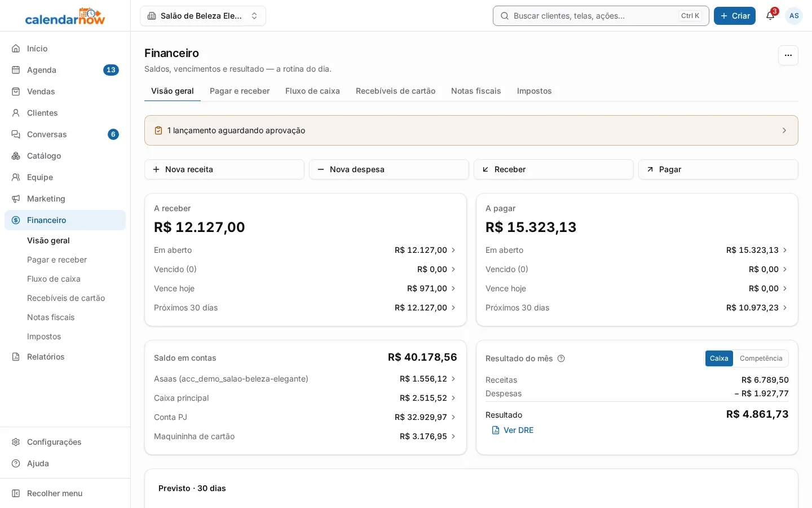Expand Maquininha de cartão balance row
Image resolution: width=812 pixels, height=508 pixels.
point(305,436)
